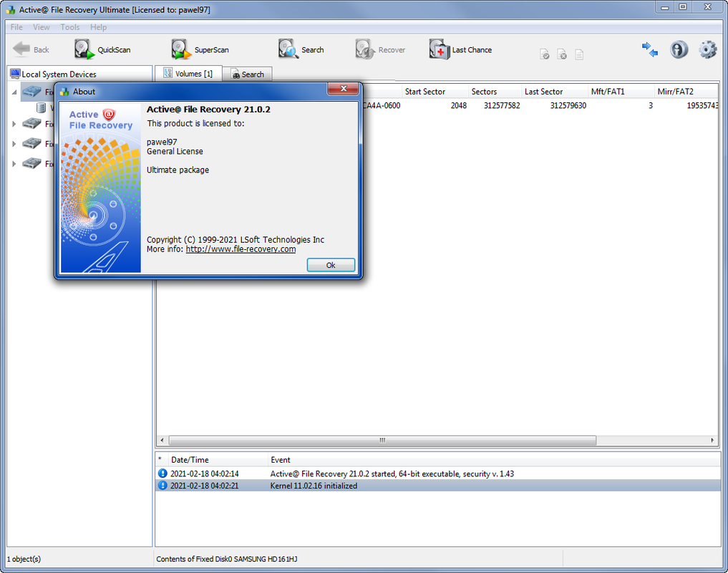This screenshot has width=728, height=573.
Task: Click the horizontal scrollbar thumb
Action: (382, 440)
